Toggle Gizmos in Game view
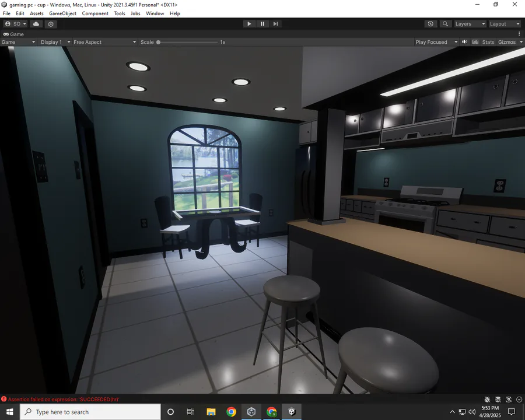525x420 pixels. point(506,42)
